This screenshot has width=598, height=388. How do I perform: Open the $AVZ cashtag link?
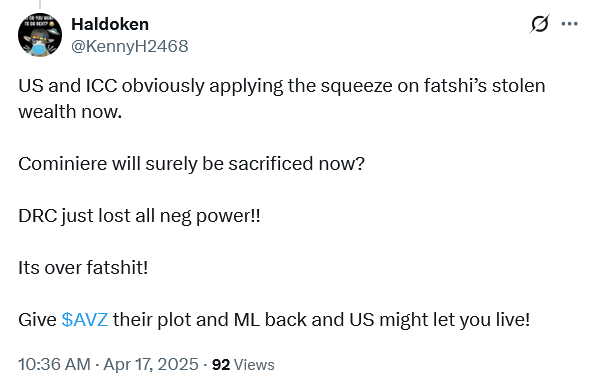click(85, 319)
